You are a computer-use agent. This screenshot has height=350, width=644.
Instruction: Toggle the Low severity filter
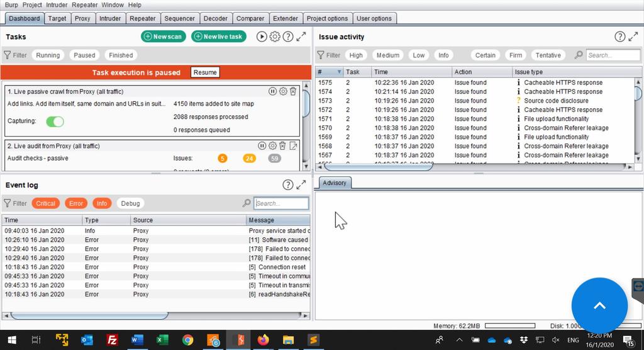pos(418,55)
